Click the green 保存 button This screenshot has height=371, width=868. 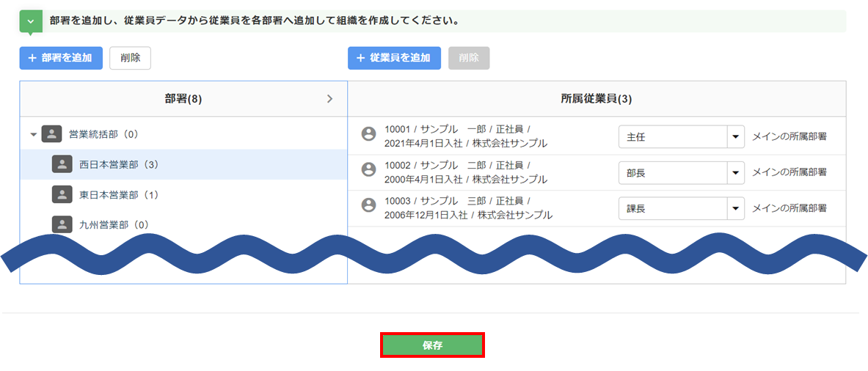432,345
